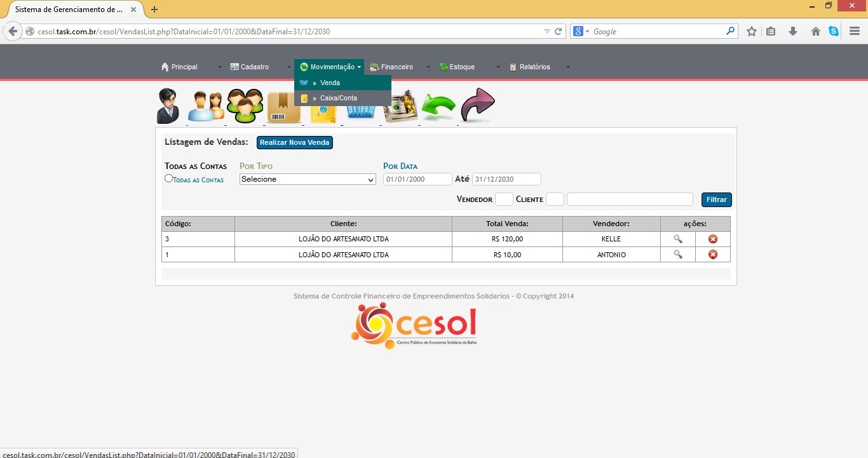Click the start date field 01/01/2000
Viewport: 868px width, 458px height.
point(417,179)
